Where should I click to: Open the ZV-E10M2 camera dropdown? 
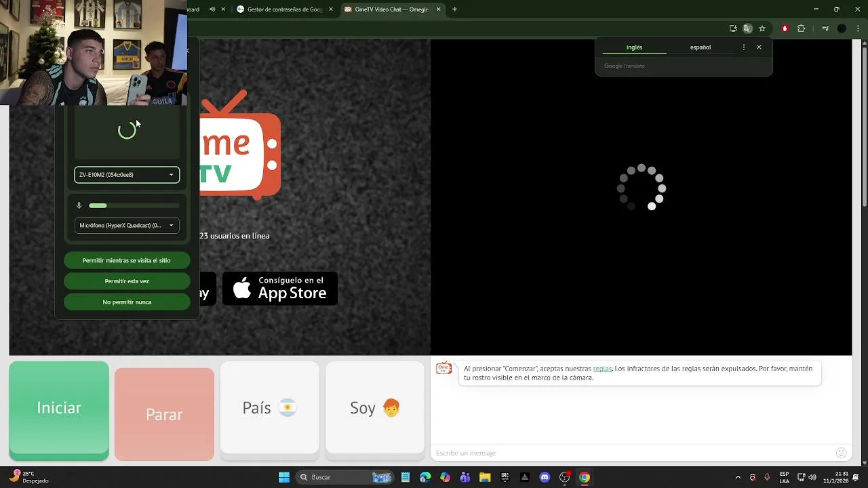[x=127, y=175]
